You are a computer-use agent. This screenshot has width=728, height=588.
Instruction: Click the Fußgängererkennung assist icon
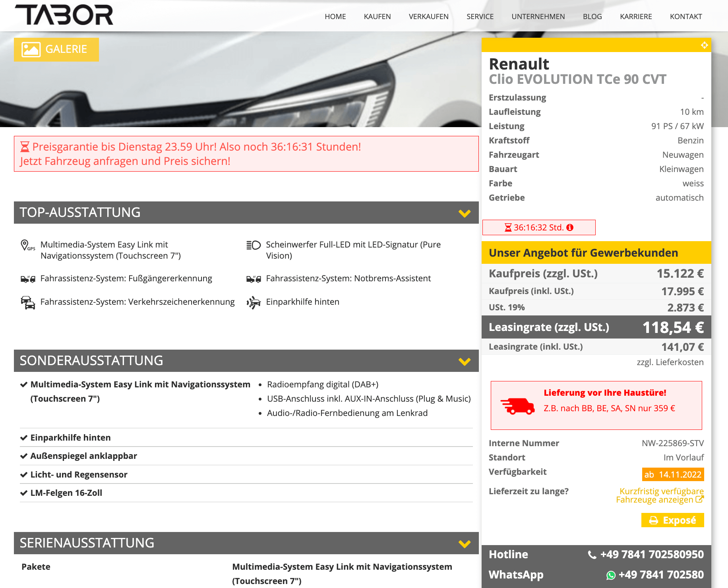click(x=28, y=279)
